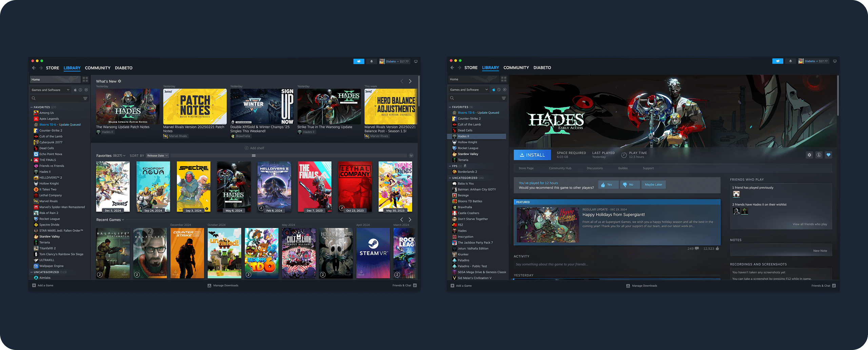
Task: Choose No for recommending Hades II
Action: (x=630, y=184)
